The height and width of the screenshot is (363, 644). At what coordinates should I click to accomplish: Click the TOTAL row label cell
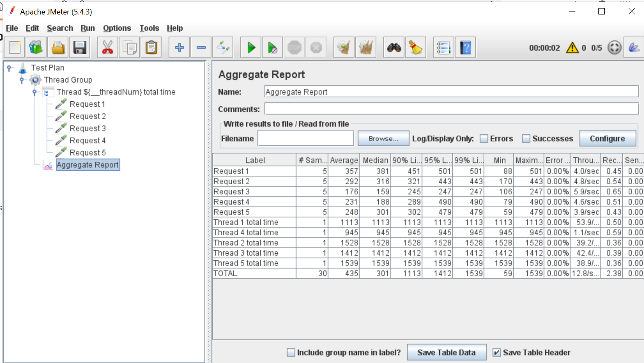click(x=255, y=273)
